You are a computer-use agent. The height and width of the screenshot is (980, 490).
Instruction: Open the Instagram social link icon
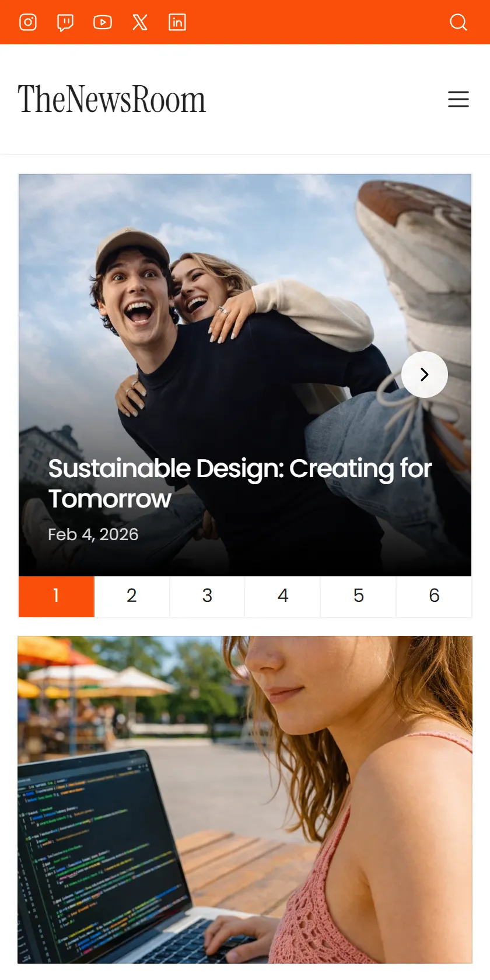click(28, 22)
